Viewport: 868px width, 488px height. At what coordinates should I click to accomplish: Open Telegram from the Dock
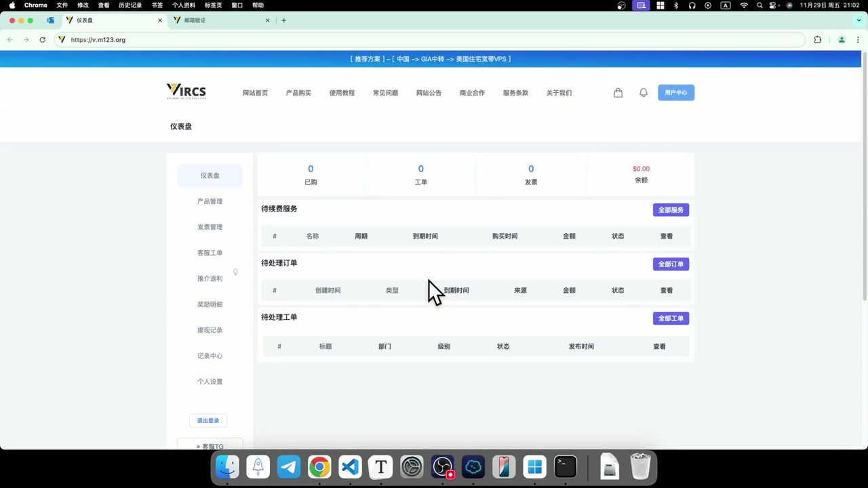288,466
